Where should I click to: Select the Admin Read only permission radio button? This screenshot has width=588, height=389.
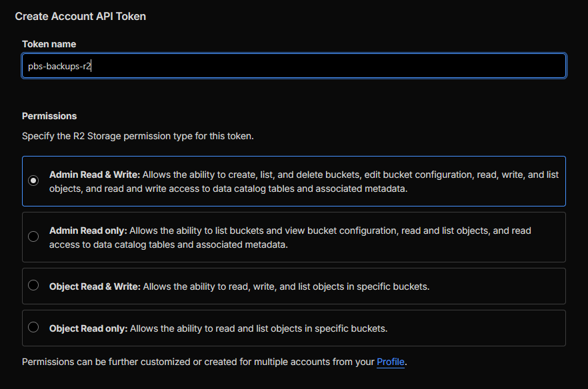[x=33, y=236]
